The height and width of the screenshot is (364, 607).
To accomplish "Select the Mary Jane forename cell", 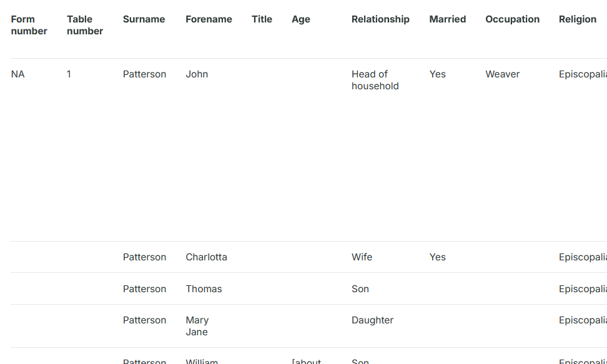I will 197,326.
